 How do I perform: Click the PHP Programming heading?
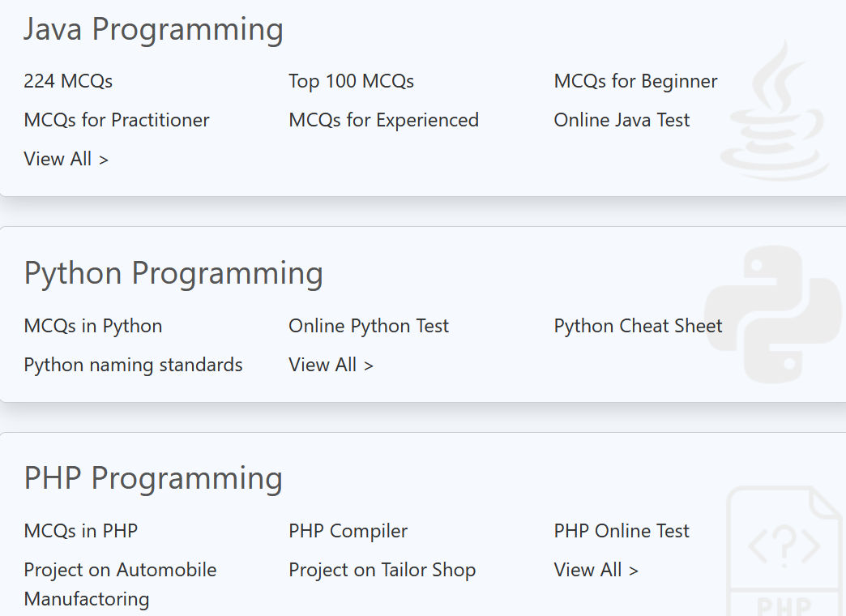click(x=153, y=478)
